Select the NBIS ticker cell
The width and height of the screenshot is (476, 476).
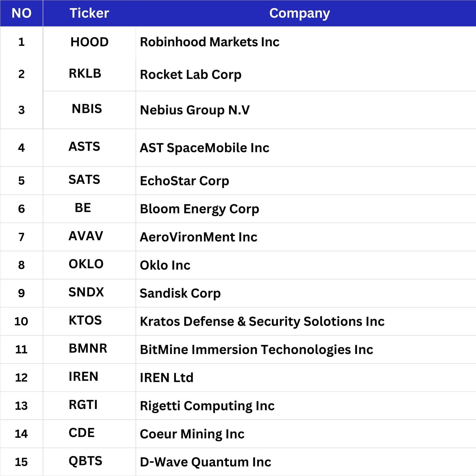point(87,109)
